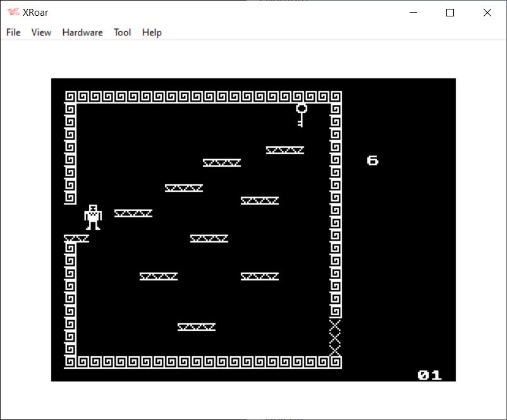Click the top-left corner border tile

pos(70,97)
